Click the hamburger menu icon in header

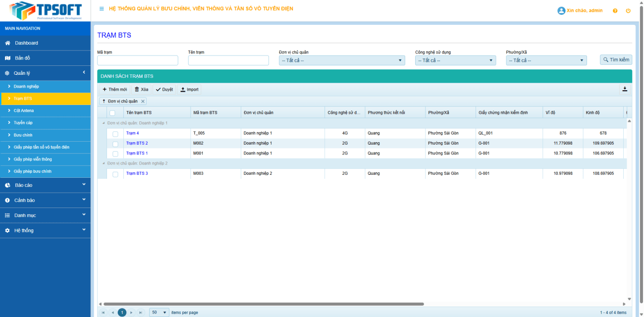102,9
